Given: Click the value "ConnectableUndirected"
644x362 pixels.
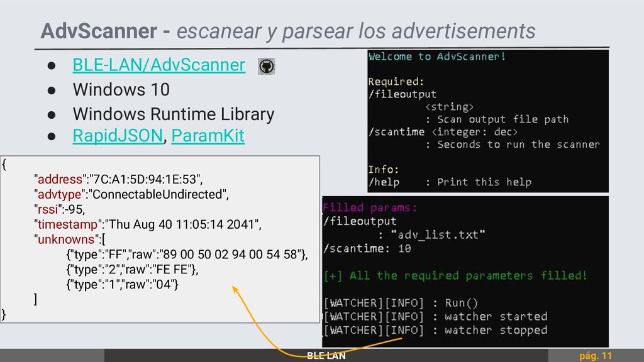Looking at the screenshot, I should 158,194.
